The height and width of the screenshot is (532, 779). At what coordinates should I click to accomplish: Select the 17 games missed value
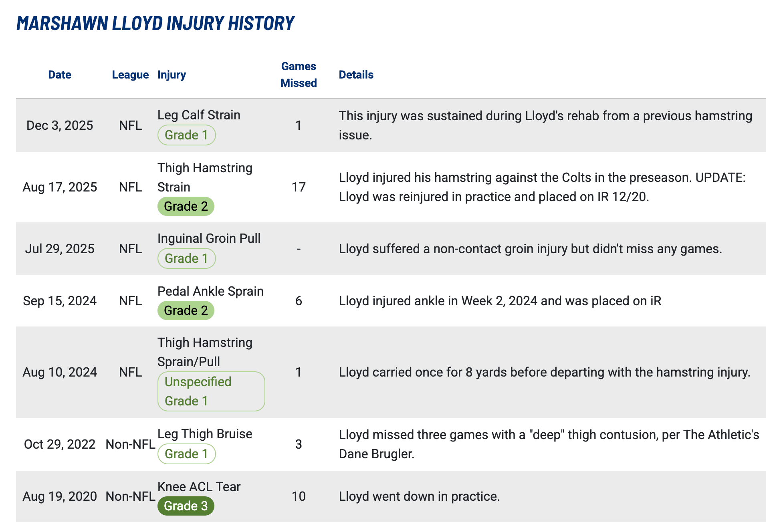point(299,187)
